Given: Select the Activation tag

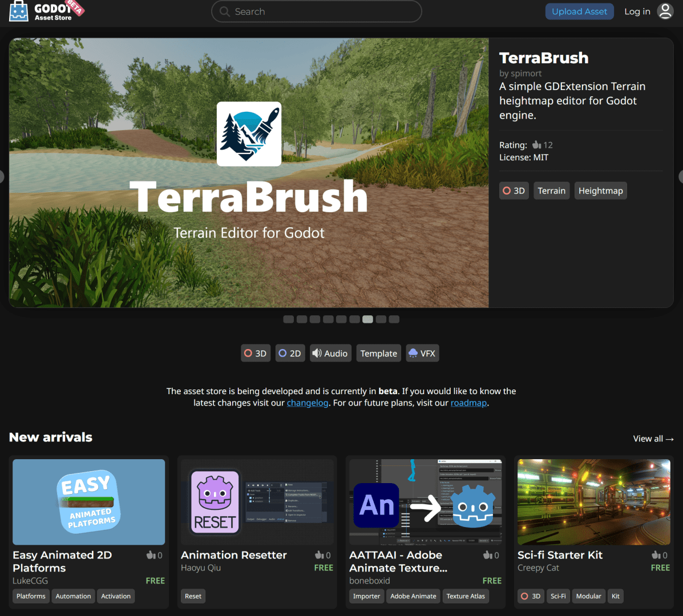Looking at the screenshot, I should click(x=116, y=596).
